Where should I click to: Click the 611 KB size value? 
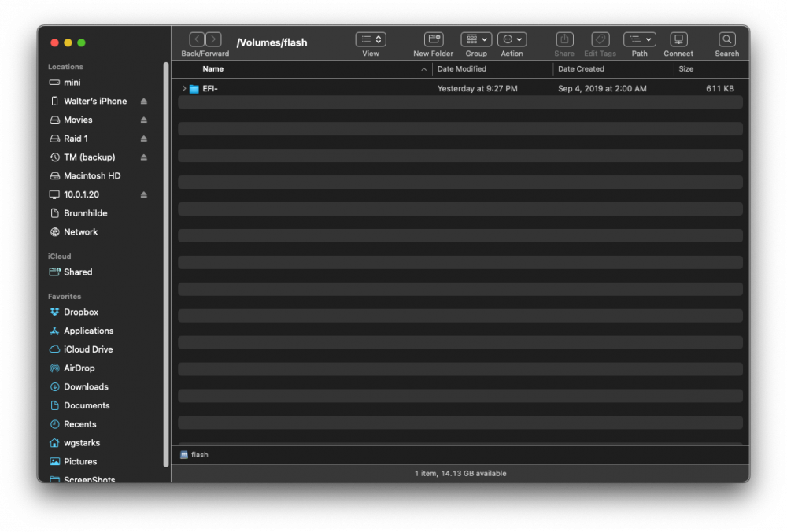pyautogui.click(x=720, y=88)
